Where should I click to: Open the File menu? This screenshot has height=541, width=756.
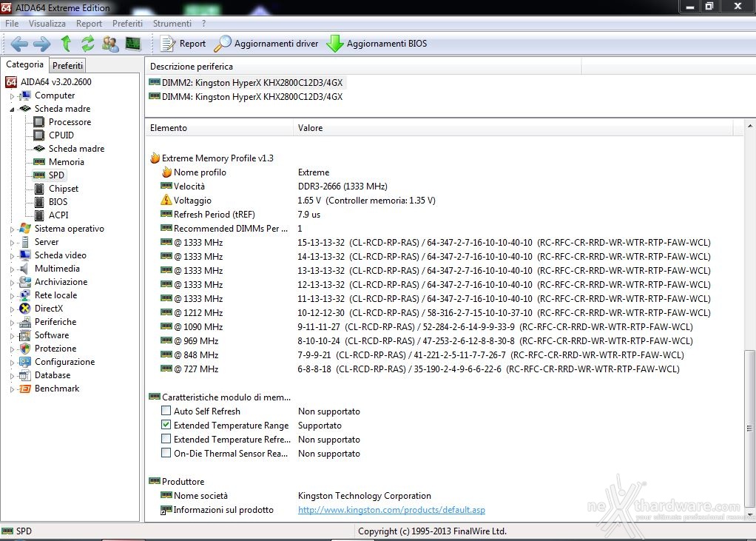click(x=12, y=24)
